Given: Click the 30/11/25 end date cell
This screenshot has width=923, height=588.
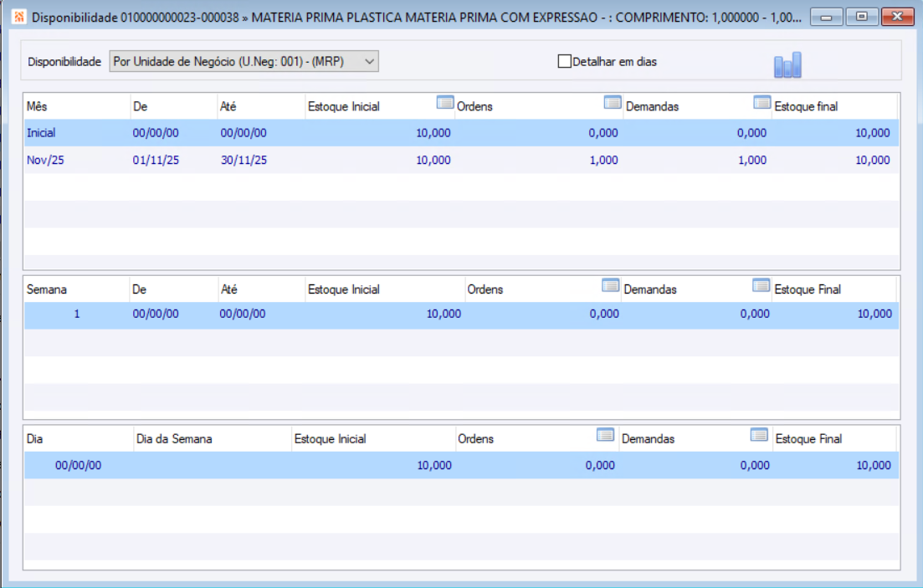Looking at the screenshot, I should [244, 160].
